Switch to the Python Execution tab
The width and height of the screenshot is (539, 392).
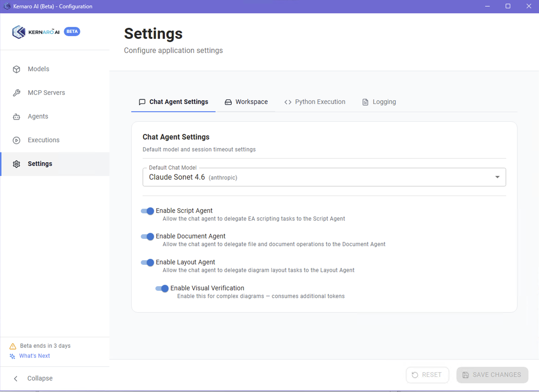(x=315, y=102)
